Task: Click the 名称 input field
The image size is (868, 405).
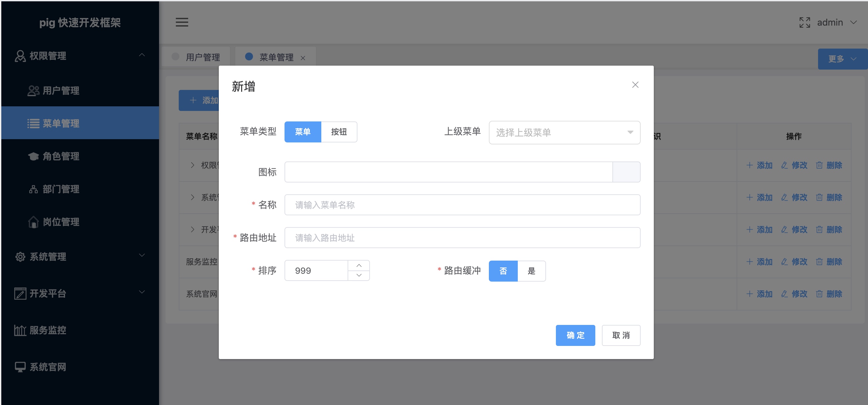Action: (x=462, y=205)
